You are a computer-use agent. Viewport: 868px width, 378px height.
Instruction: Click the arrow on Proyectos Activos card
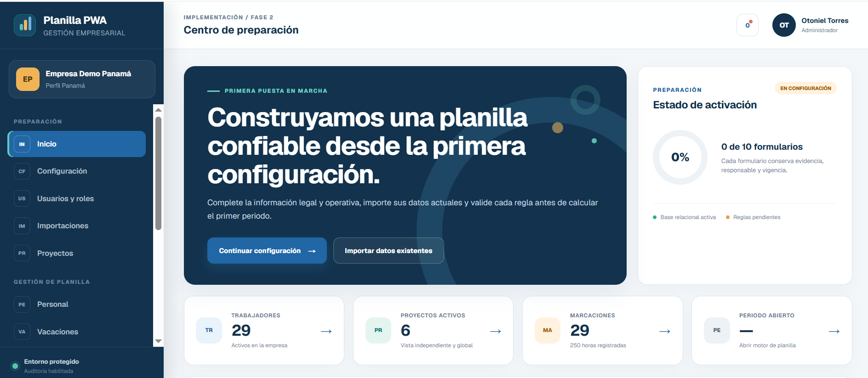(x=496, y=331)
